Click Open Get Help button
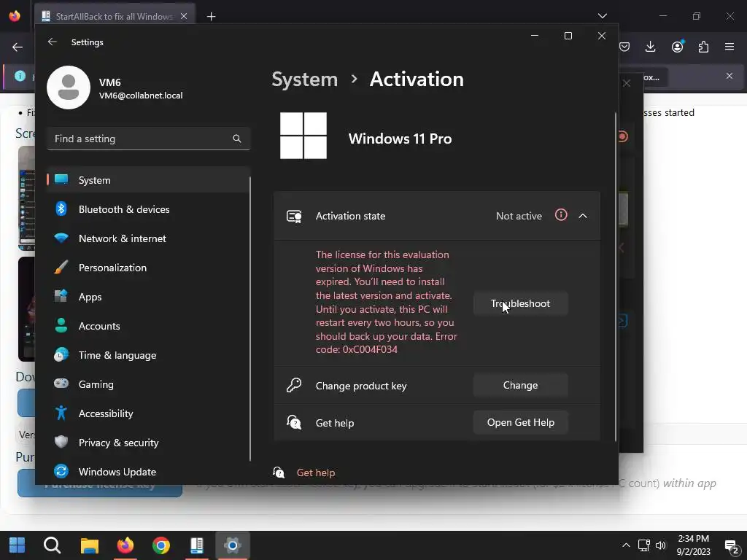The width and height of the screenshot is (747, 560). [x=520, y=422]
